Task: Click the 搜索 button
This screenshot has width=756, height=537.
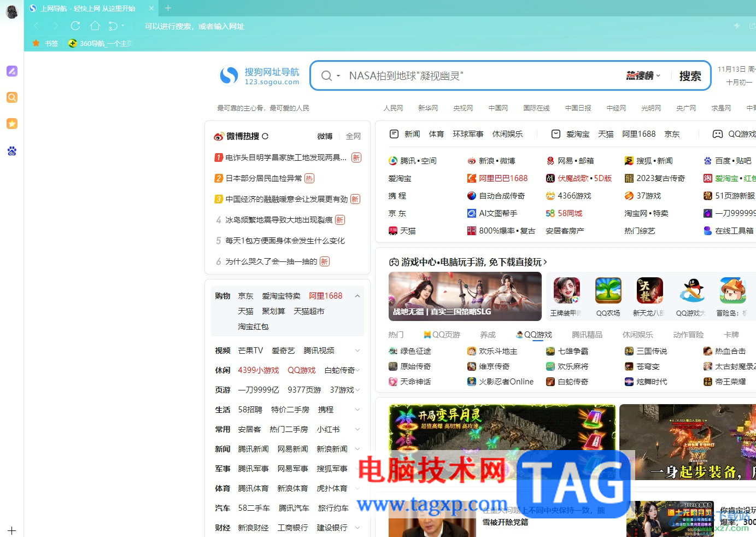Action: click(x=690, y=76)
